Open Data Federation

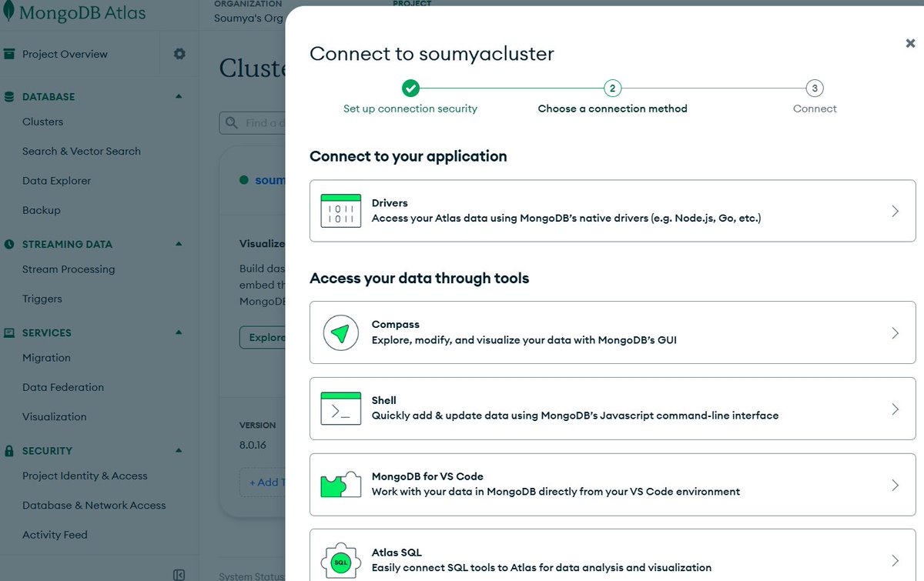tap(63, 387)
